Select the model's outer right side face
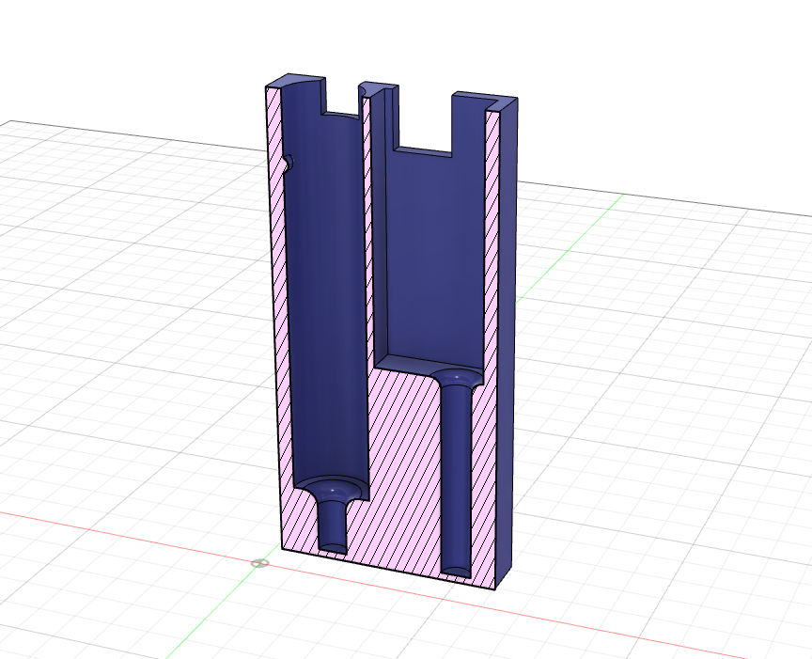The width and height of the screenshot is (812, 659). [507, 342]
